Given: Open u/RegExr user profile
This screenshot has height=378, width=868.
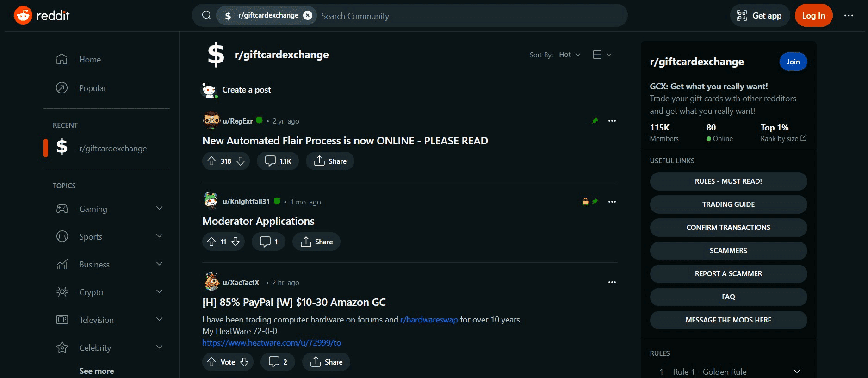Looking at the screenshot, I should 237,121.
